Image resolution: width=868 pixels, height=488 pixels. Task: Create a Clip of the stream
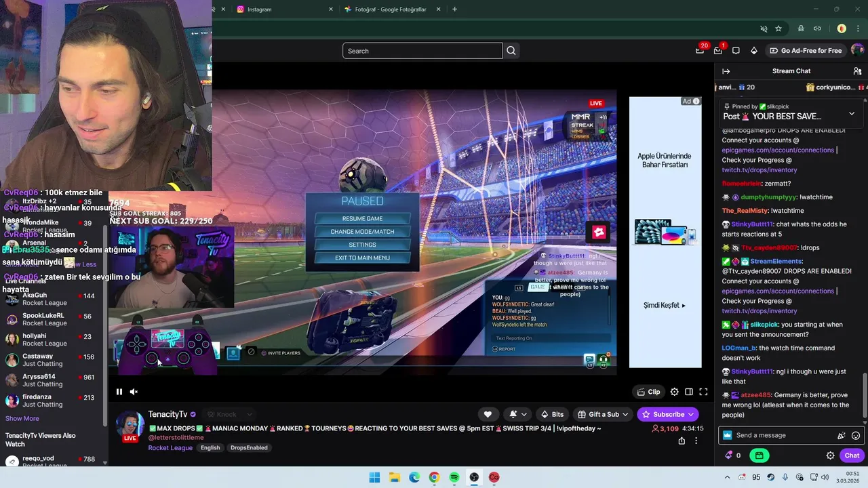click(x=648, y=392)
